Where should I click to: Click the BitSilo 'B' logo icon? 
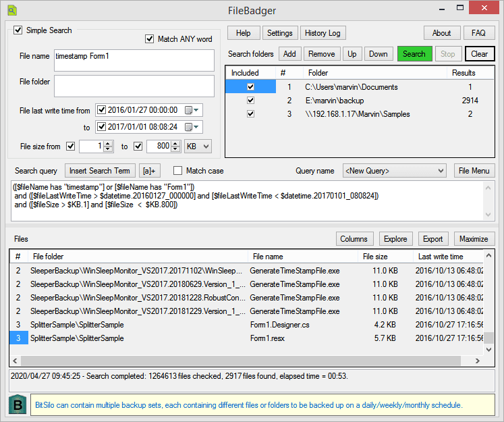[18, 404]
